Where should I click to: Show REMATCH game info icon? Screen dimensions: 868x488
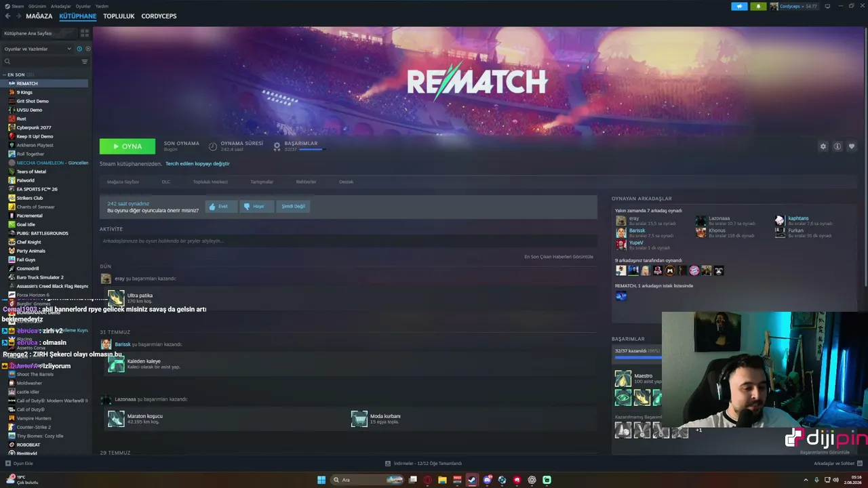coord(837,146)
